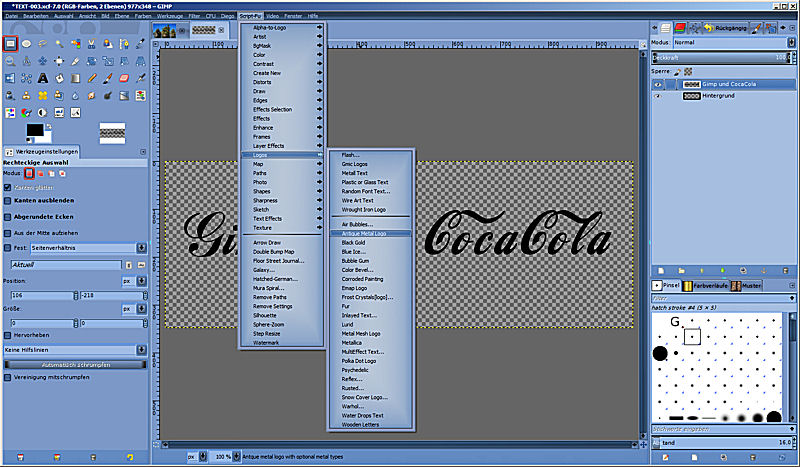This screenshot has height=467, width=800.
Task: Click the Aktuell aspect ratio input field
Action: pos(66,265)
